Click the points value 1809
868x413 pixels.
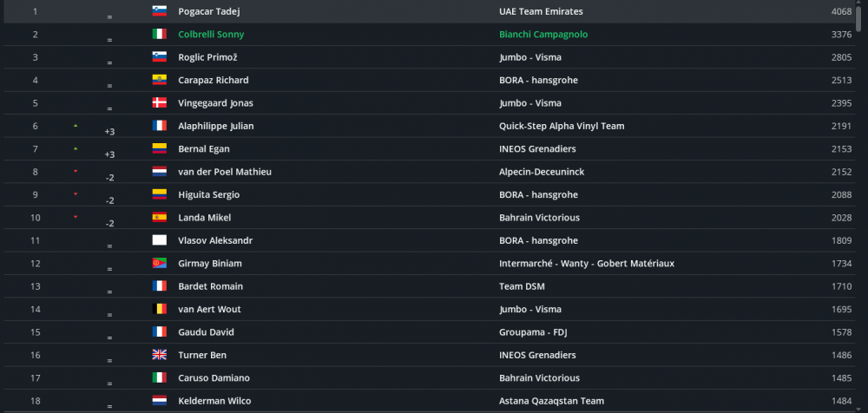[841, 240]
